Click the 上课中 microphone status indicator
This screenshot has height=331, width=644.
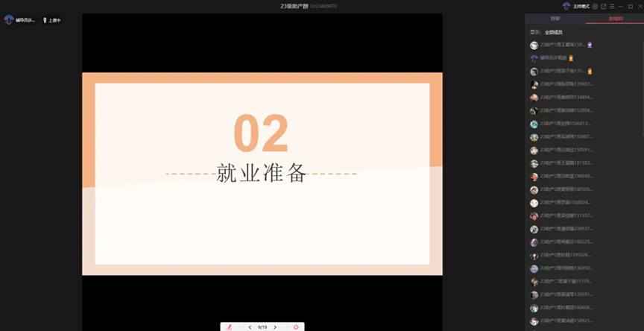pyautogui.click(x=52, y=20)
